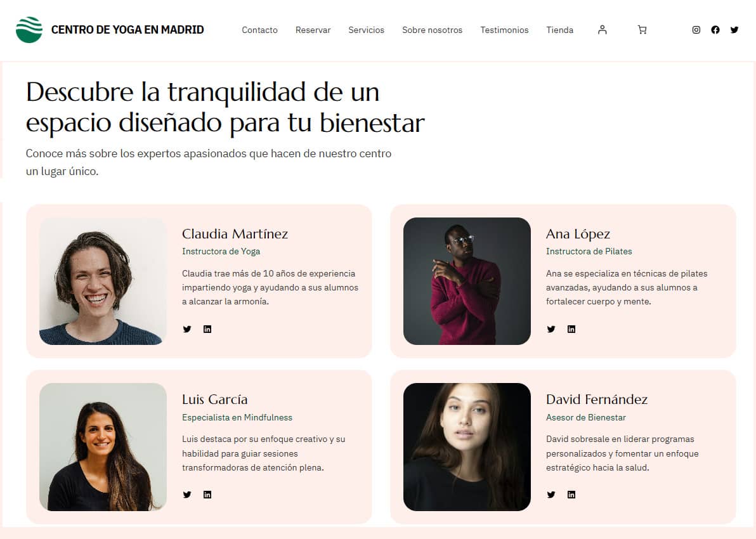Click Claudia Martínez's portrait photo
This screenshot has width=756, height=539.
(x=103, y=281)
